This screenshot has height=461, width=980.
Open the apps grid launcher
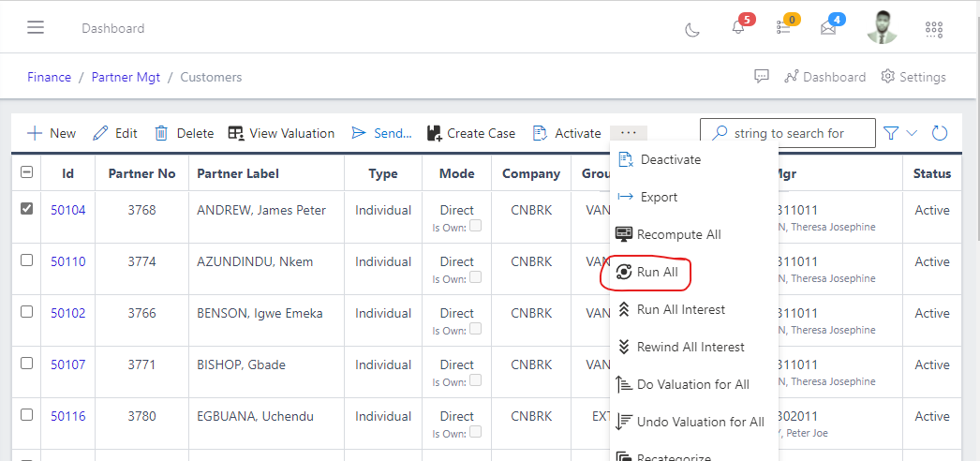point(933,29)
